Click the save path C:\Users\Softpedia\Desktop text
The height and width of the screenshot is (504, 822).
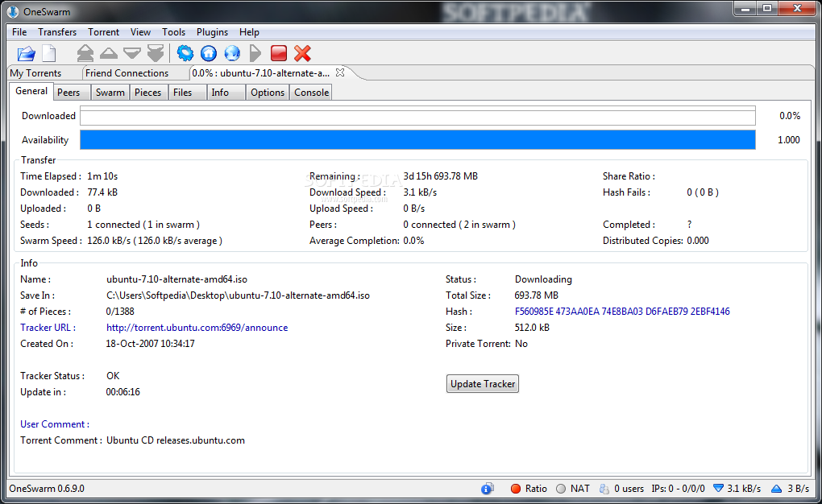click(x=238, y=295)
